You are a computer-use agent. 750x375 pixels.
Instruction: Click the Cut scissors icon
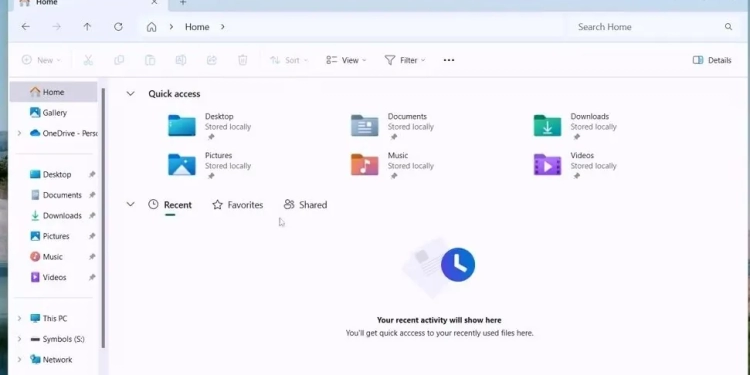click(88, 60)
